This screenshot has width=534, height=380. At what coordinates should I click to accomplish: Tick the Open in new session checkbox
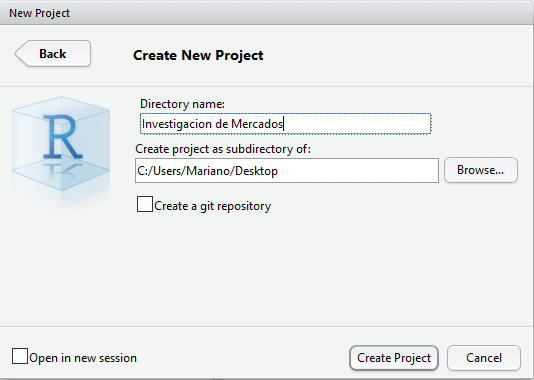click(x=20, y=356)
